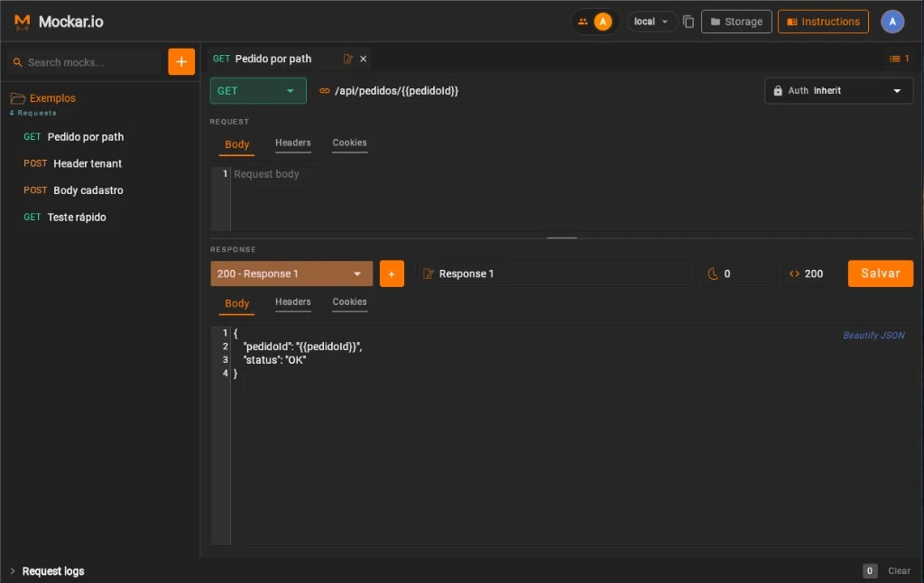
Task: Collapse the Exemplos folder
Action: (x=43, y=98)
